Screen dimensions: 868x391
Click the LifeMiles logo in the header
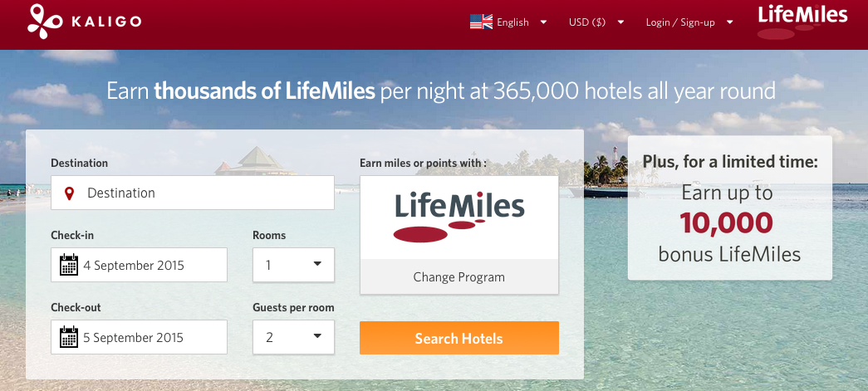[802, 22]
